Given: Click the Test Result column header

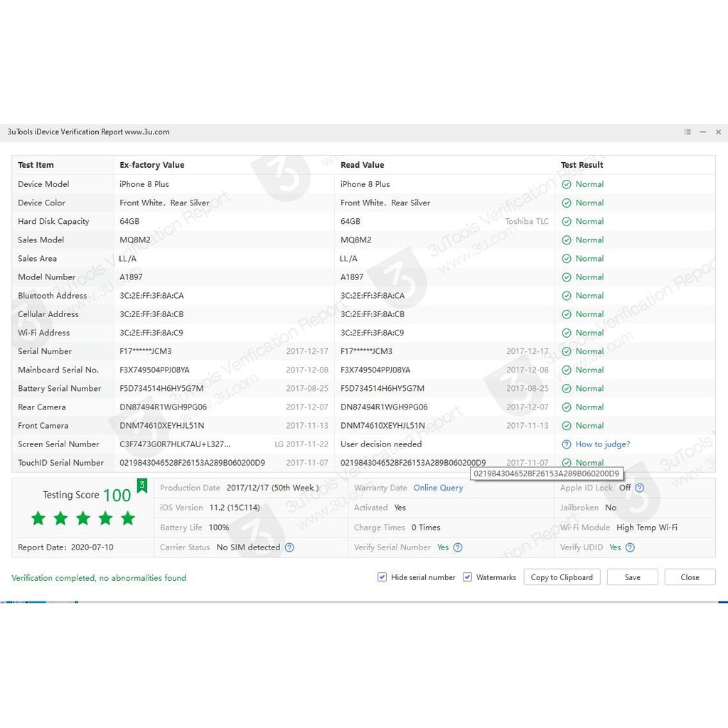Looking at the screenshot, I should click(582, 165).
